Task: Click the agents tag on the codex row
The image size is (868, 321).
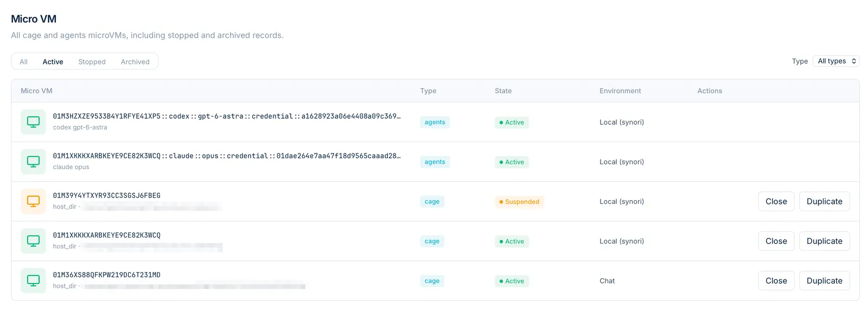Action: 435,123
